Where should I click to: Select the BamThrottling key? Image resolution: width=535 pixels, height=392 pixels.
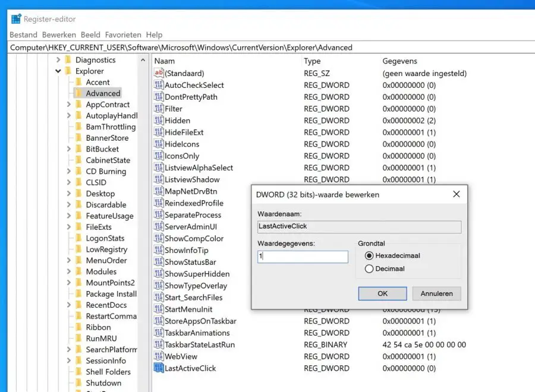(x=111, y=127)
